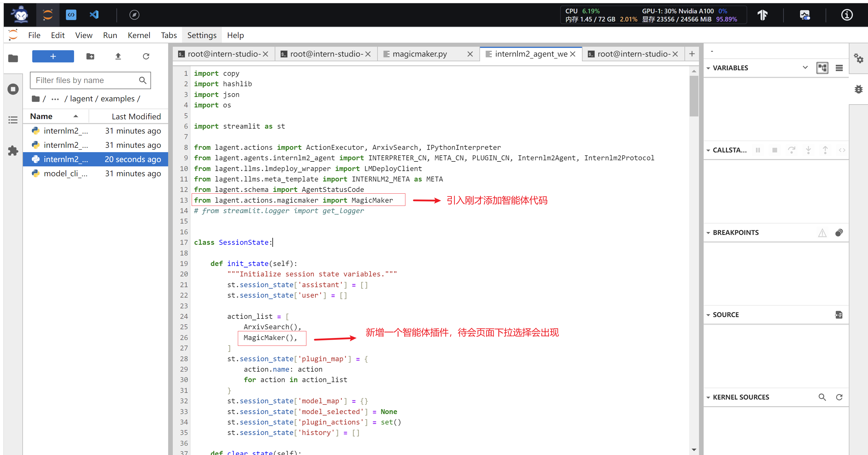The width and height of the screenshot is (868, 455).
Task: Switch to the magicmaker.py tab
Action: [x=420, y=54]
